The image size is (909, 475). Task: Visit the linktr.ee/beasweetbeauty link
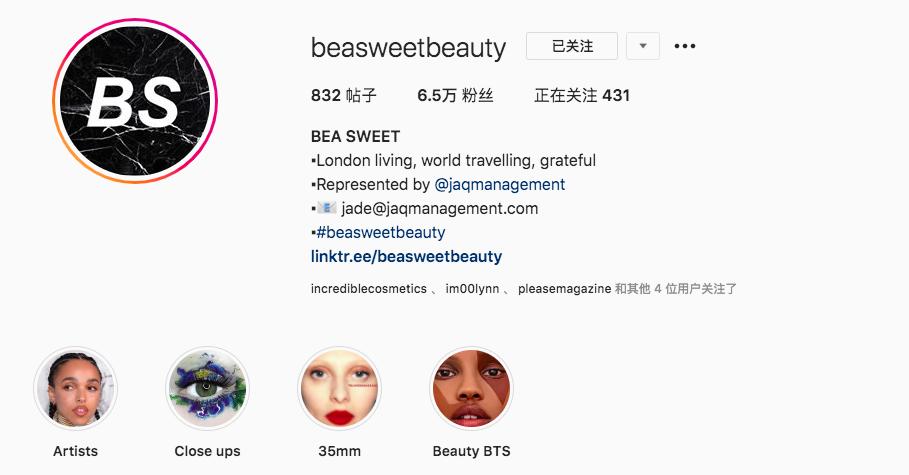pyautogui.click(x=406, y=256)
